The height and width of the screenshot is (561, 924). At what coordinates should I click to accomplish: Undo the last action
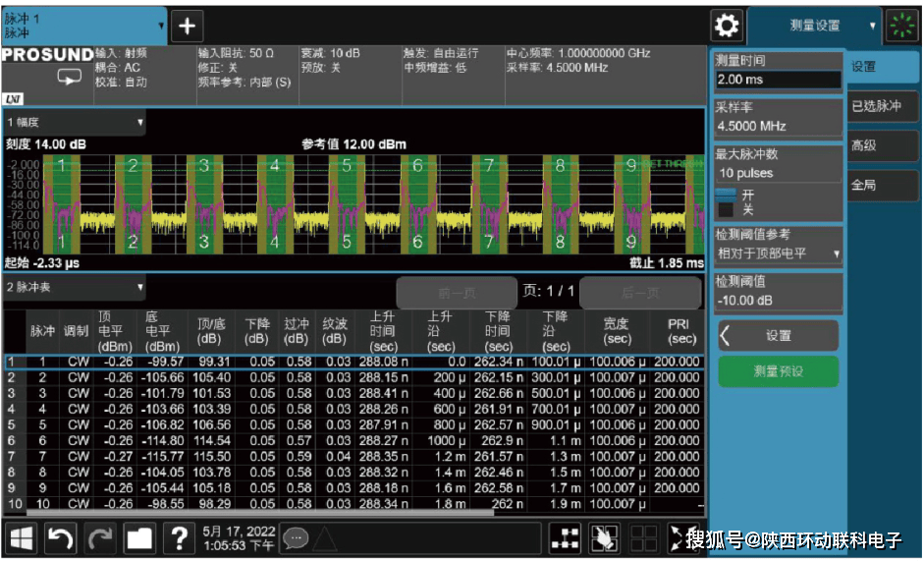pyautogui.click(x=61, y=538)
